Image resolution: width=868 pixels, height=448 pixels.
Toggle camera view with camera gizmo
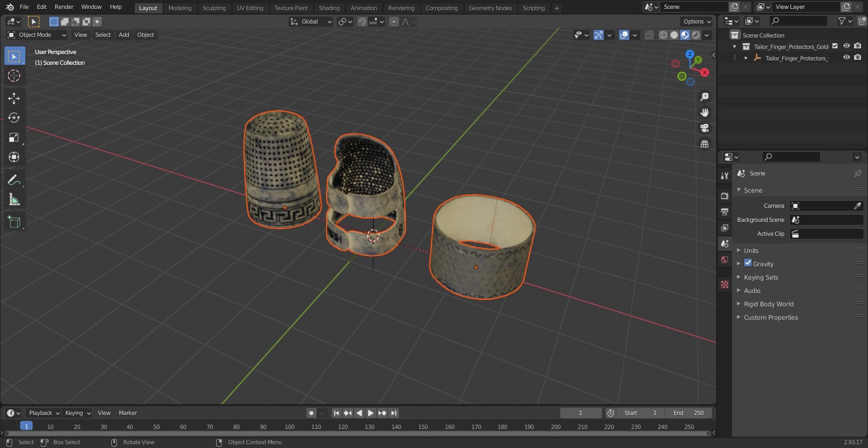coord(704,128)
